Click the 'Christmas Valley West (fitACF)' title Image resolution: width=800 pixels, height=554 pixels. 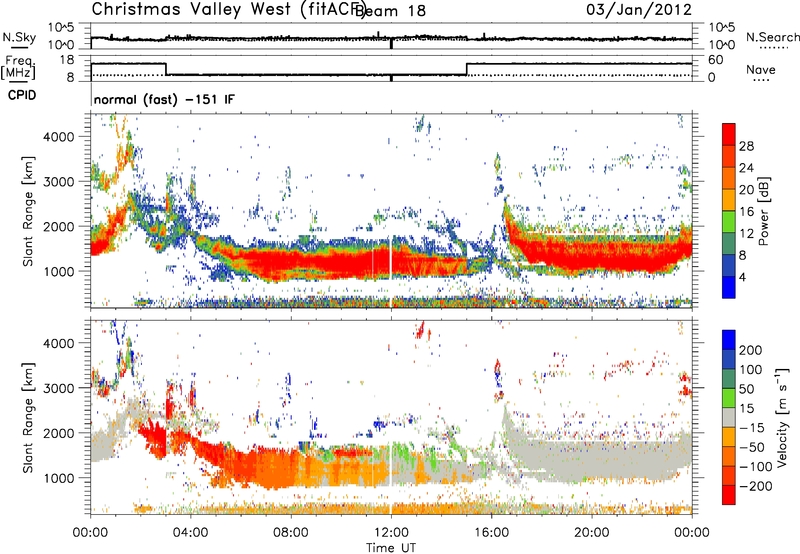tap(228, 9)
